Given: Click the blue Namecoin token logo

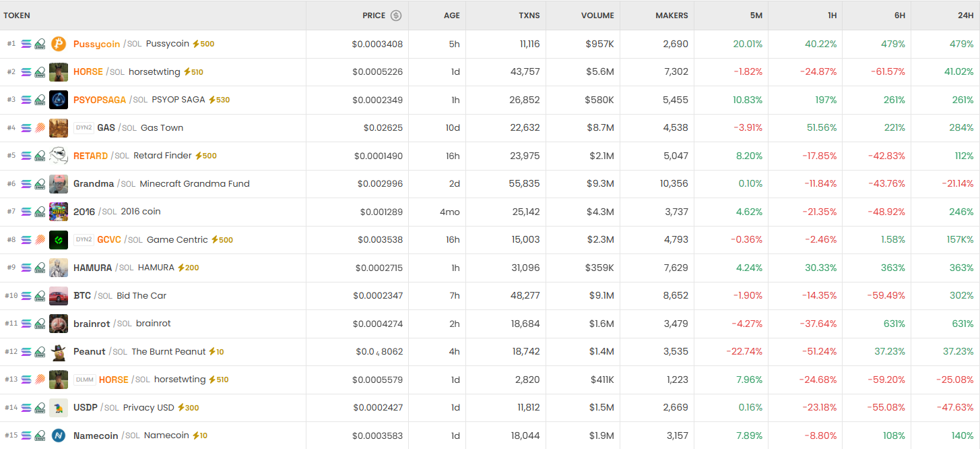Looking at the screenshot, I should click(59, 436).
